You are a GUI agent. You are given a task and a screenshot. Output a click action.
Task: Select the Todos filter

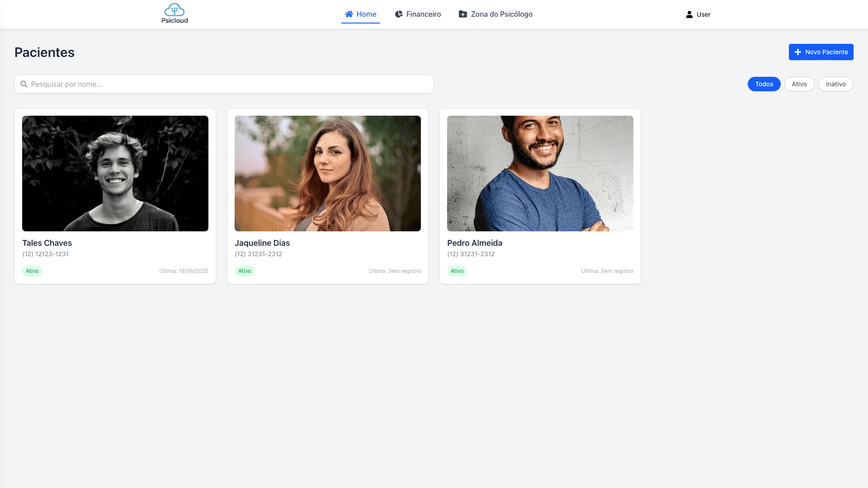tap(764, 84)
